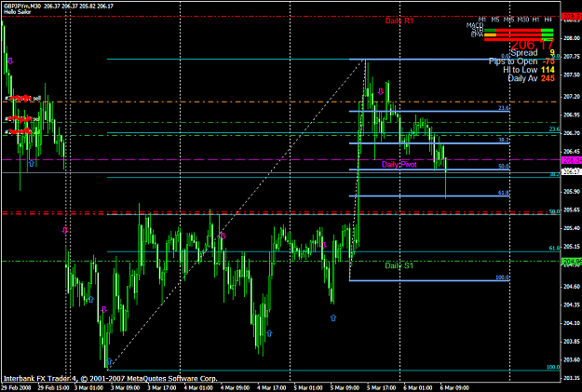Click the orange M1 segment of the STR bar
Image resolution: width=582 pixels, height=392 pixels.
[x=490, y=34]
